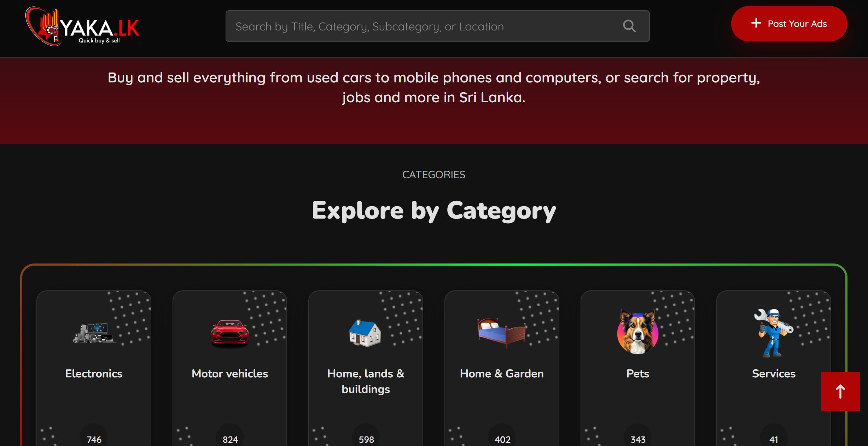The image size is (868, 446).
Task: Click the 41 count badge
Action: pyautogui.click(x=774, y=438)
